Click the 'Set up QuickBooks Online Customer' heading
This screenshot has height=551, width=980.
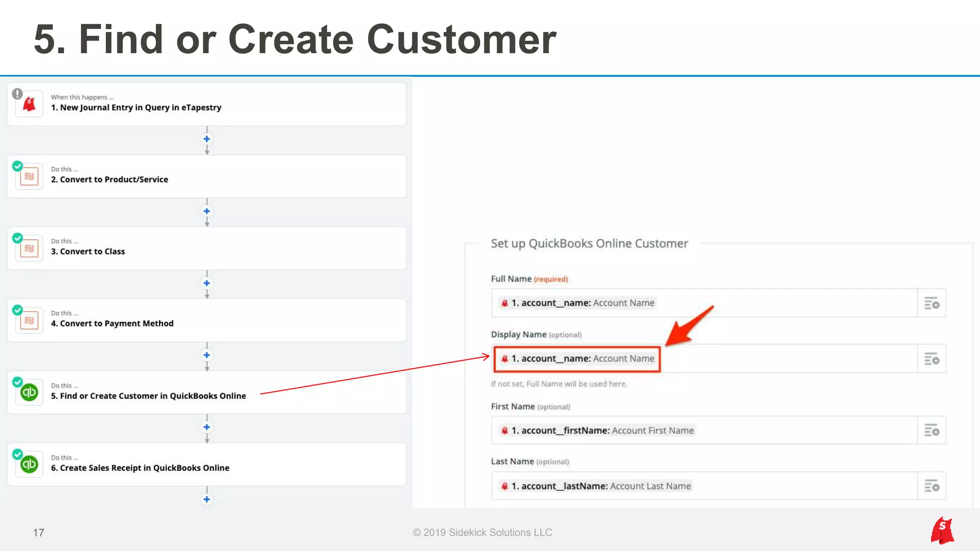589,243
